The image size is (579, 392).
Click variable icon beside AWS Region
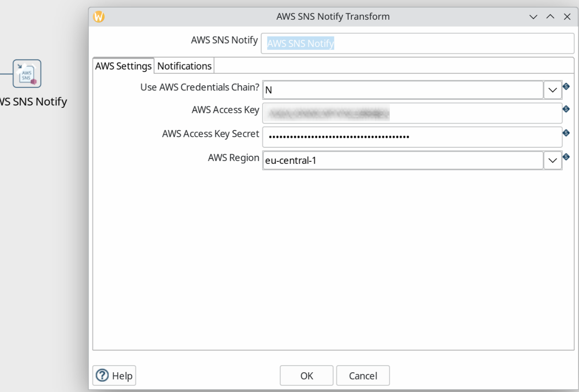[566, 157]
